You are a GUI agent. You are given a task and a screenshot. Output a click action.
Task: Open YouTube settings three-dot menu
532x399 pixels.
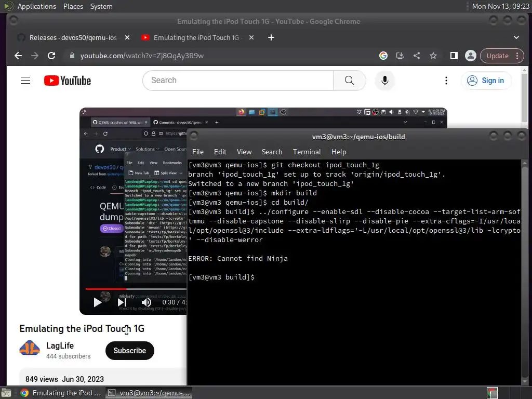click(x=446, y=81)
